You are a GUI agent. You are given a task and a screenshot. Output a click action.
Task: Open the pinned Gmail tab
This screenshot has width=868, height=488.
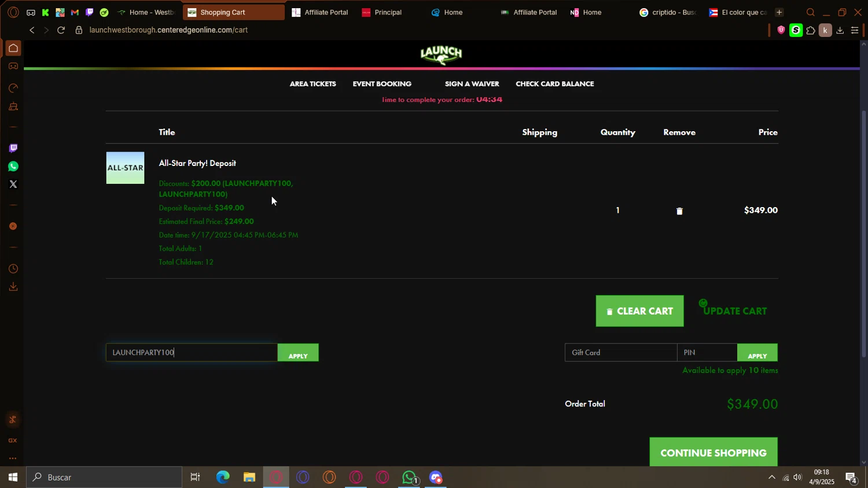tap(75, 12)
